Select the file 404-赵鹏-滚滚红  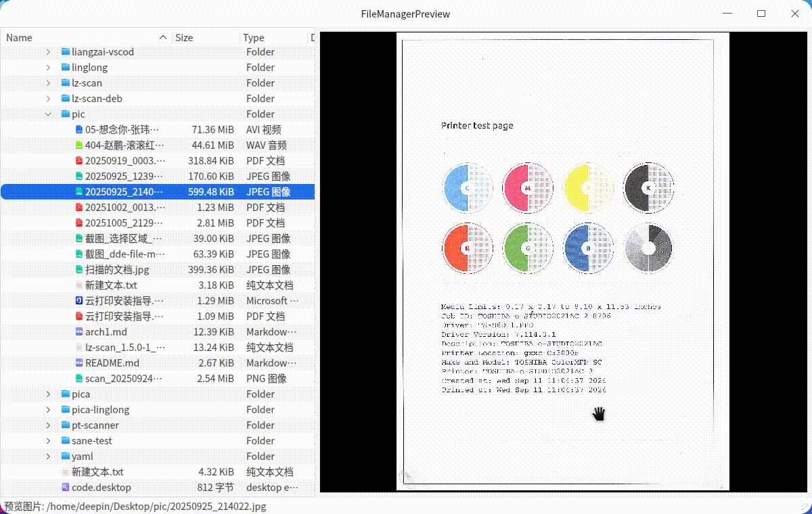(x=124, y=145)
